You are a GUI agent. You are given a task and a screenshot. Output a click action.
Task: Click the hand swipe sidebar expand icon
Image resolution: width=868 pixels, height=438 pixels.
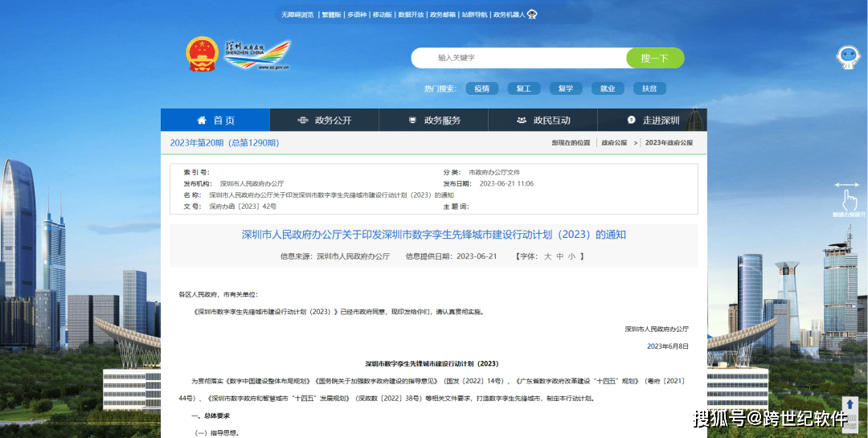848,199
